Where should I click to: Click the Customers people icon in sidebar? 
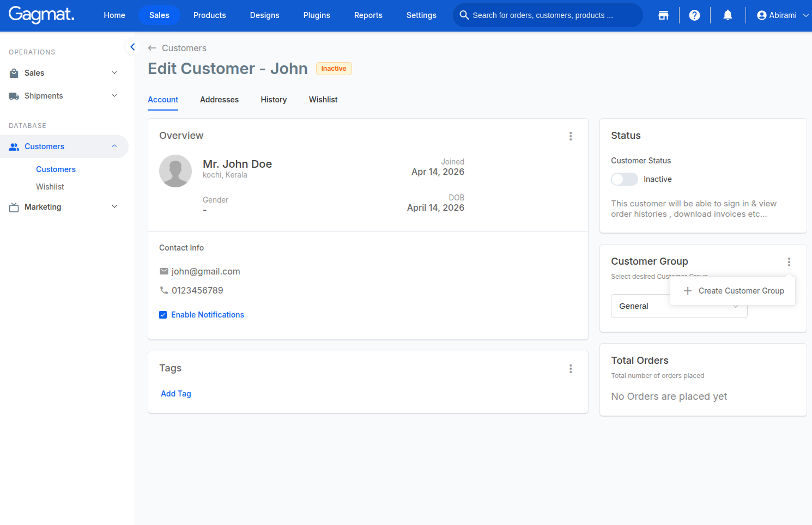[x=14, y=146]
